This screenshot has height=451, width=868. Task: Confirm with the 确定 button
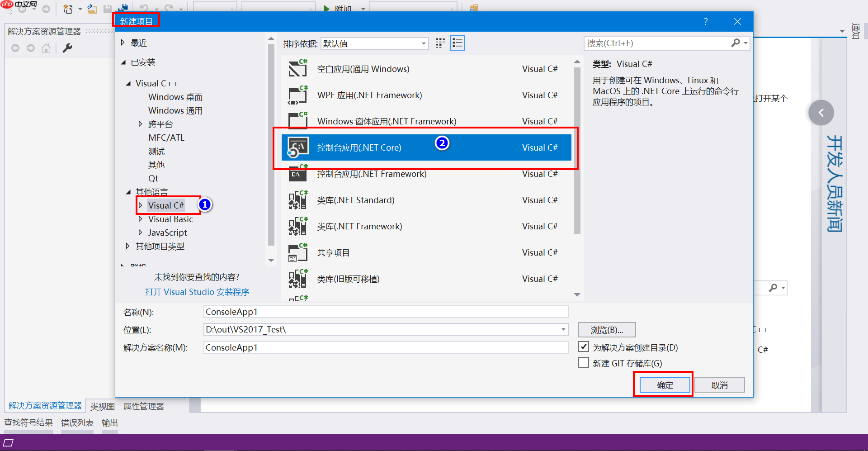coord(665,385)
